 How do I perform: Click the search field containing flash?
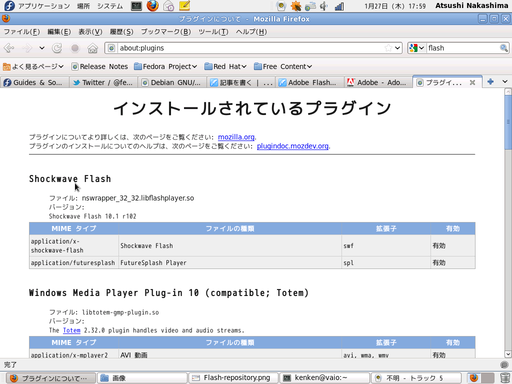pos(463,48)
